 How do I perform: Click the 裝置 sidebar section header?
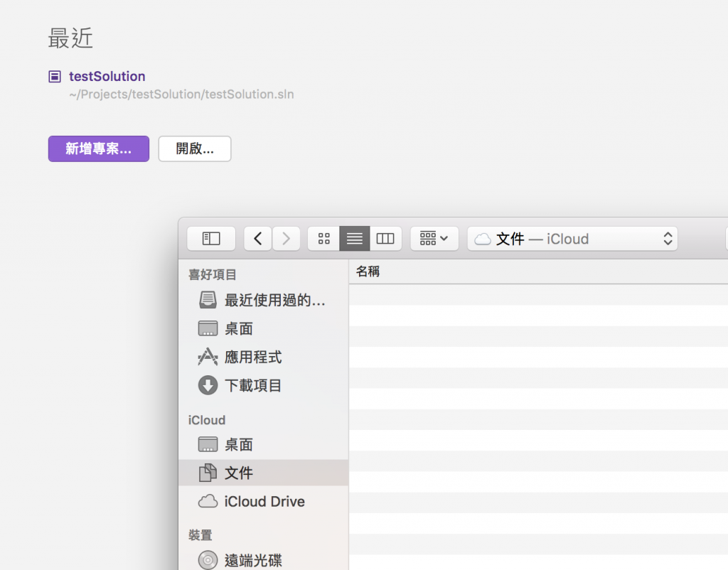click(x=200, y=535)
